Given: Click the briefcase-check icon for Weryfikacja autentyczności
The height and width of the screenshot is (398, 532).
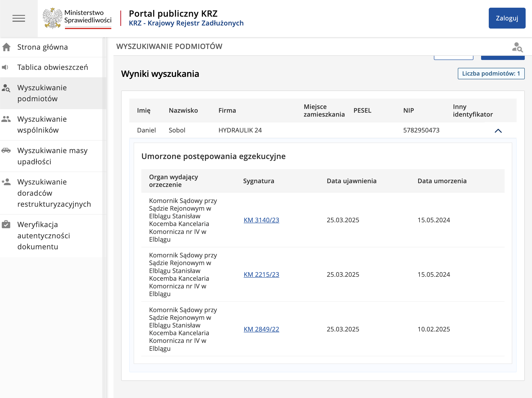Looking at the screenshot, I should coord(6,224).
